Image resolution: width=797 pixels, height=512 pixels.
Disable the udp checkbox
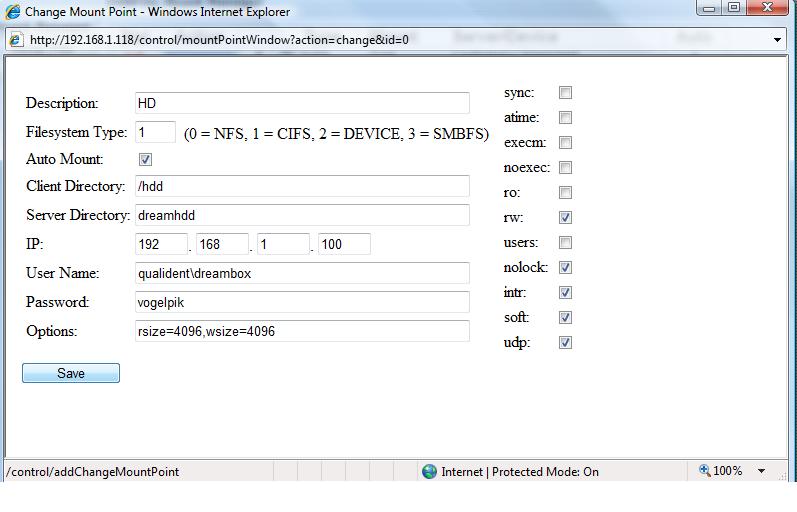click(565, 343)
